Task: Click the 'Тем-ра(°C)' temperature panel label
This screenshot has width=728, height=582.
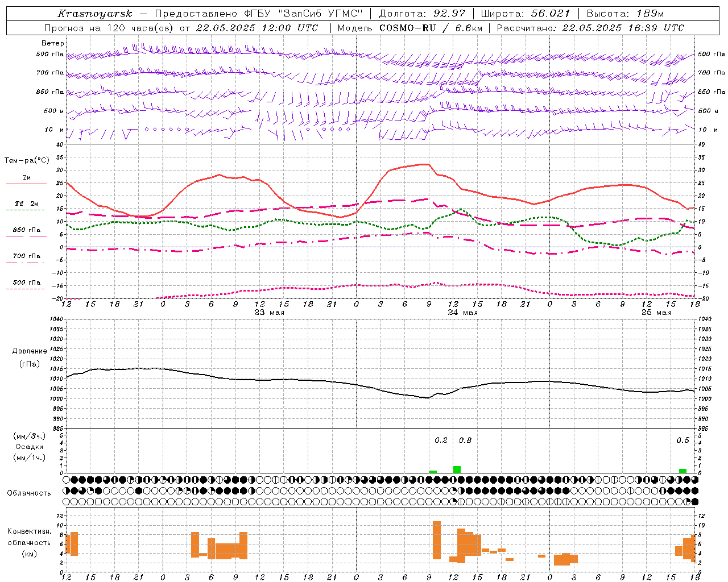Action: [27, 161]
